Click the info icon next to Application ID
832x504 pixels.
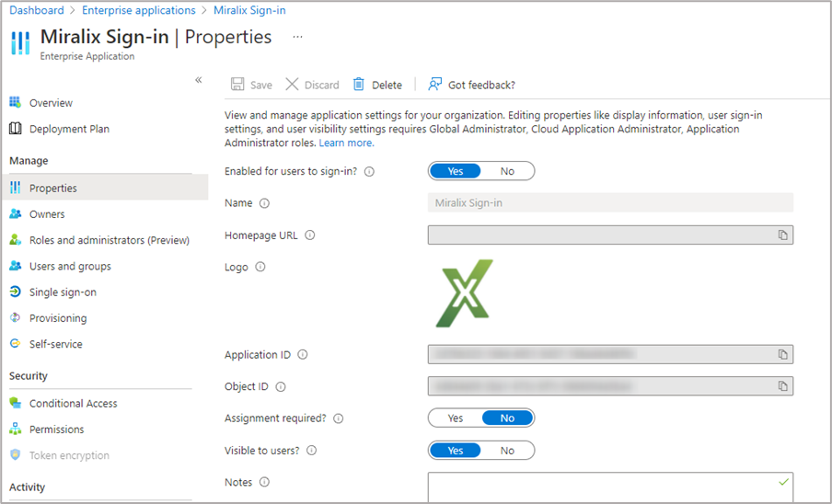303,355
